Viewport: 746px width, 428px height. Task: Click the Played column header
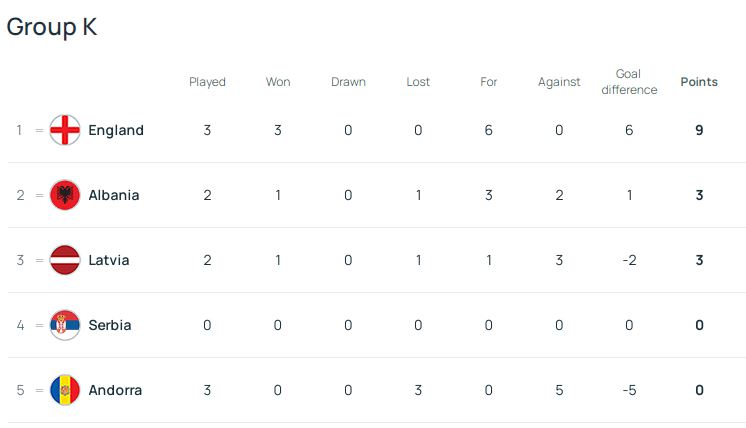(207, 82)
